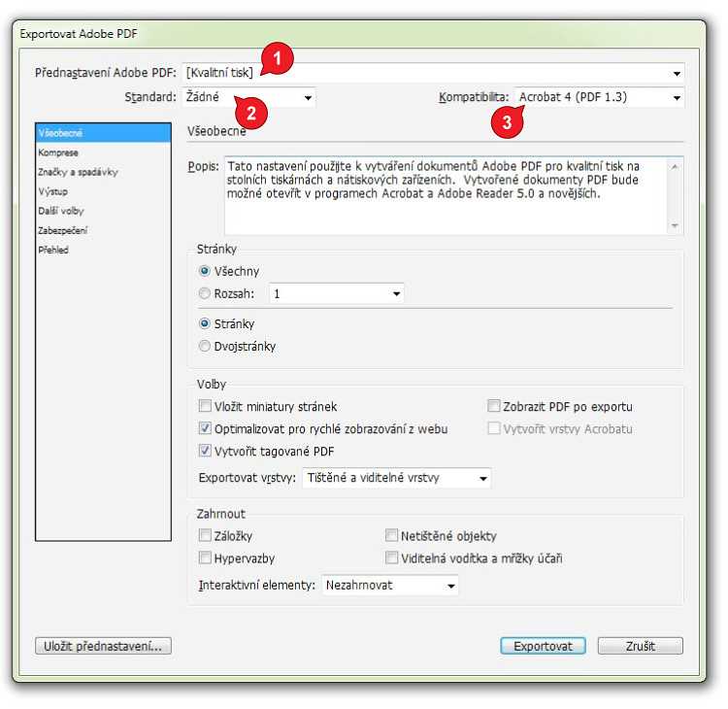
Task: Open the Interaktivní elementy dropdown
Action: 389,586
